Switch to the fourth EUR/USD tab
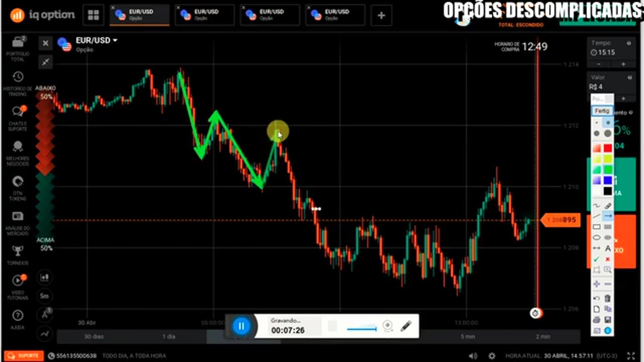644x362 pixels. tap(335, 15)
